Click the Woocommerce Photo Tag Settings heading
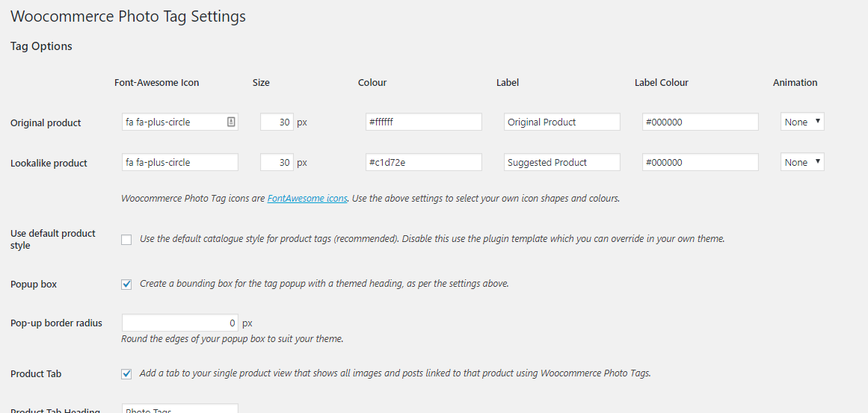Screen dimensions: 868x413 [x=128, y=16]
